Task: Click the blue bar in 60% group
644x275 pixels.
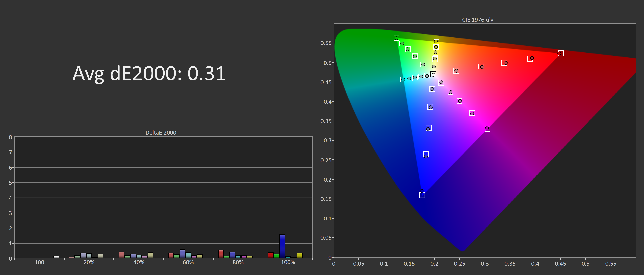Action: pyautogui.click(x=182, y=254)
